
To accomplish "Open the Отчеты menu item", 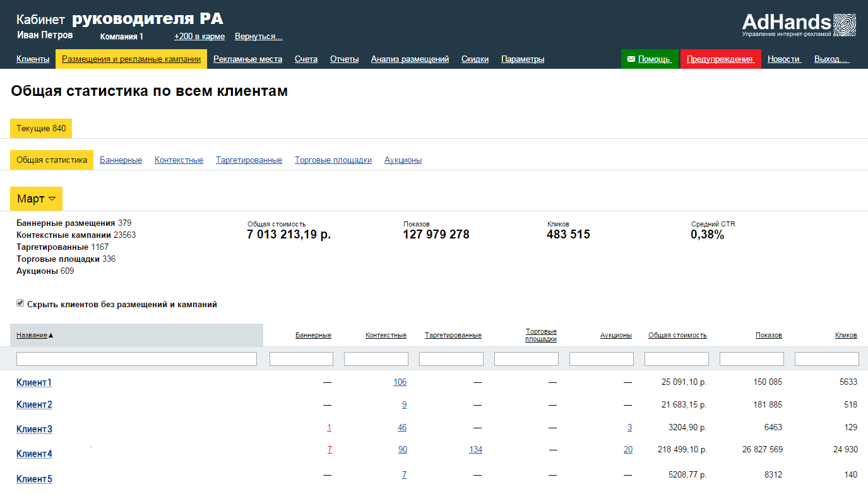I will point(344,59).
